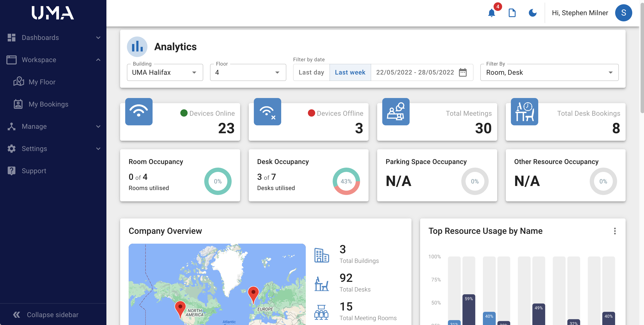Open the Support page
The image size is (644, 325).
pos(34,171)
